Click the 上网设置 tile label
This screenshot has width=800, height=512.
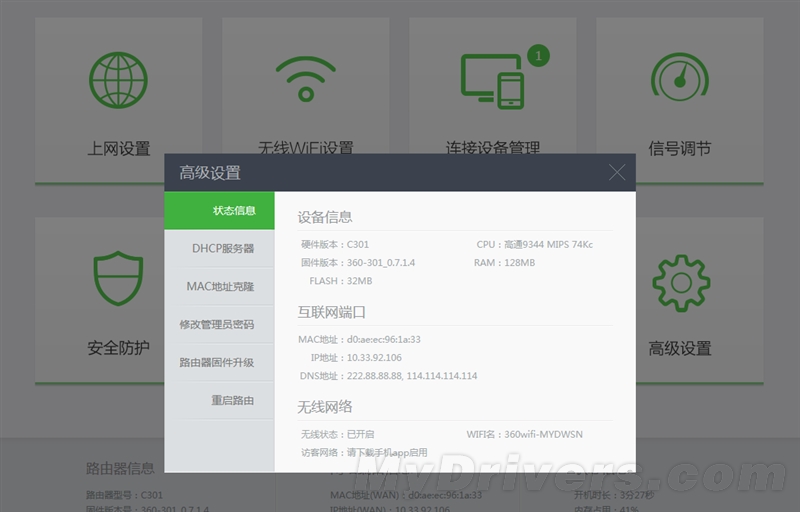118,149
